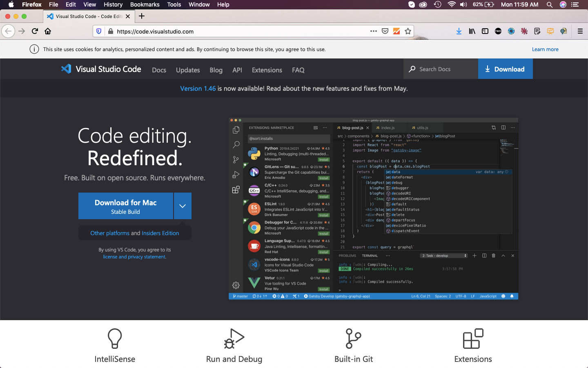
Task: Click Download for Mac Stable Build
Action: [x=126, y=206]
